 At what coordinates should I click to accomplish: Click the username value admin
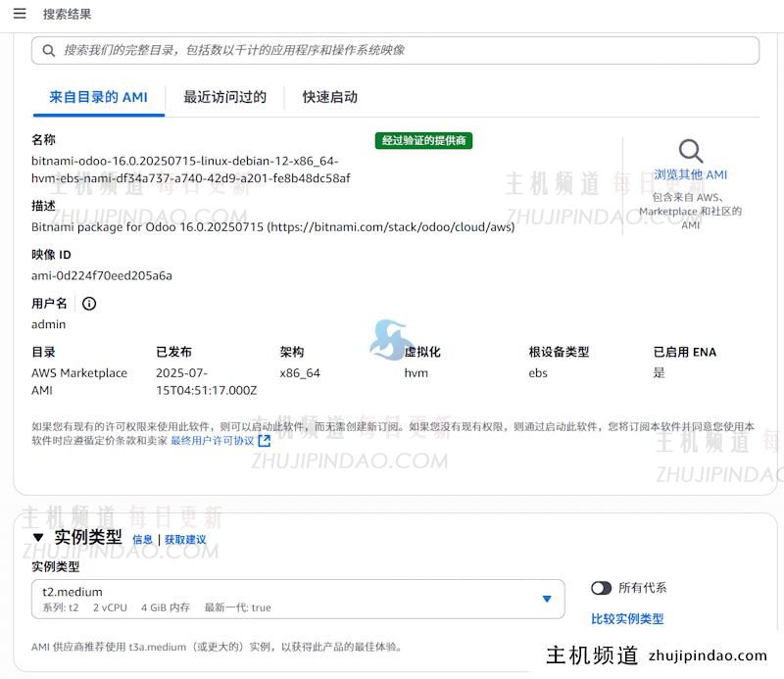[48, 324]
